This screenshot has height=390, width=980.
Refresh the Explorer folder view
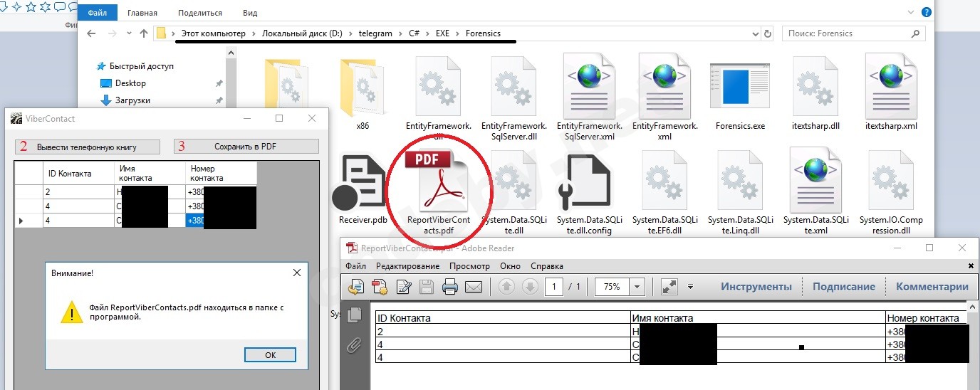768,33
